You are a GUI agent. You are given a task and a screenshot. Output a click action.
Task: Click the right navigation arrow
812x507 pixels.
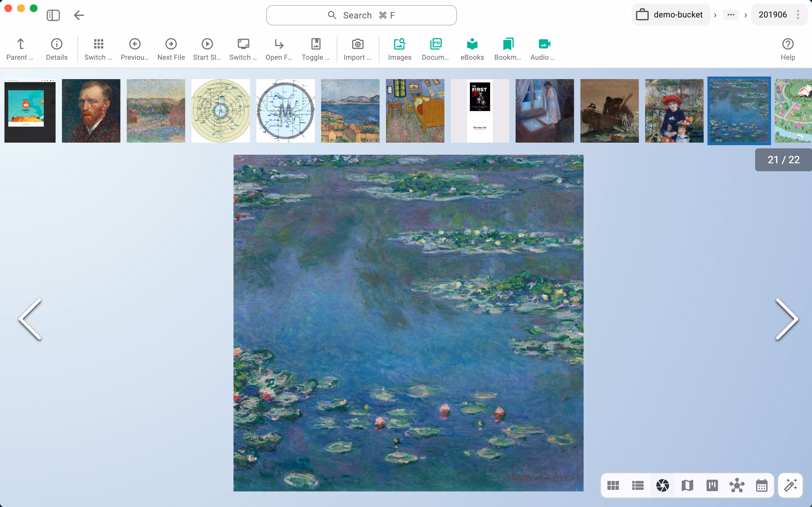787,319
